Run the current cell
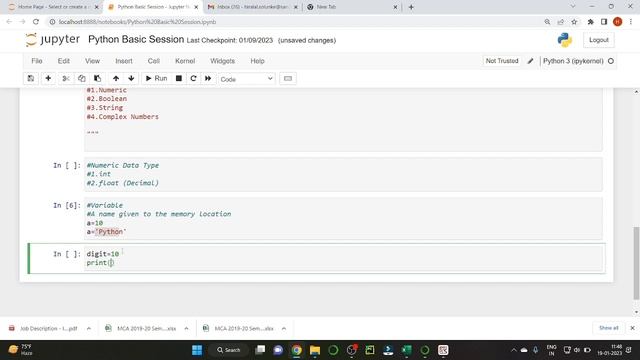This screenshot has height=360, width=640. 156,78
